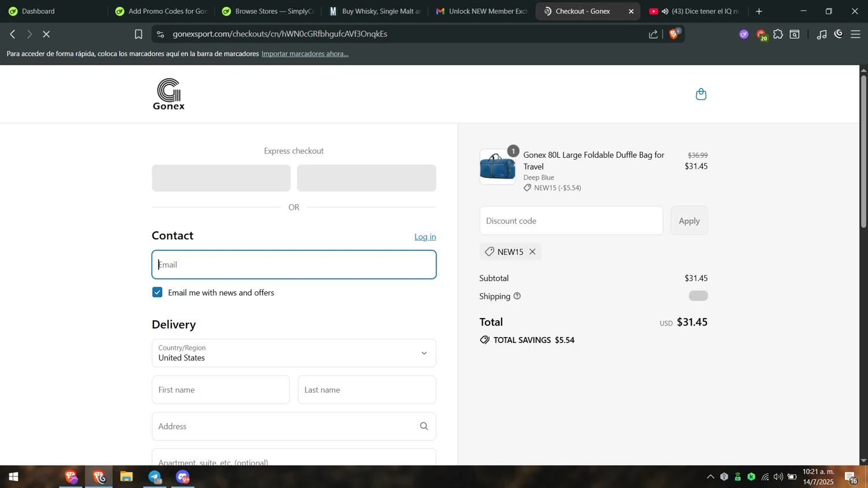
Task: Click the second express checkout button
Action: tap(366, 178)
